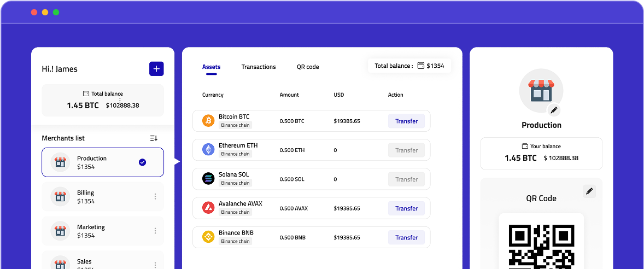Switch to the Assets tab
The width and height of the screenshot is (644, 269).
pyautogui.click(x=211, y=67)
